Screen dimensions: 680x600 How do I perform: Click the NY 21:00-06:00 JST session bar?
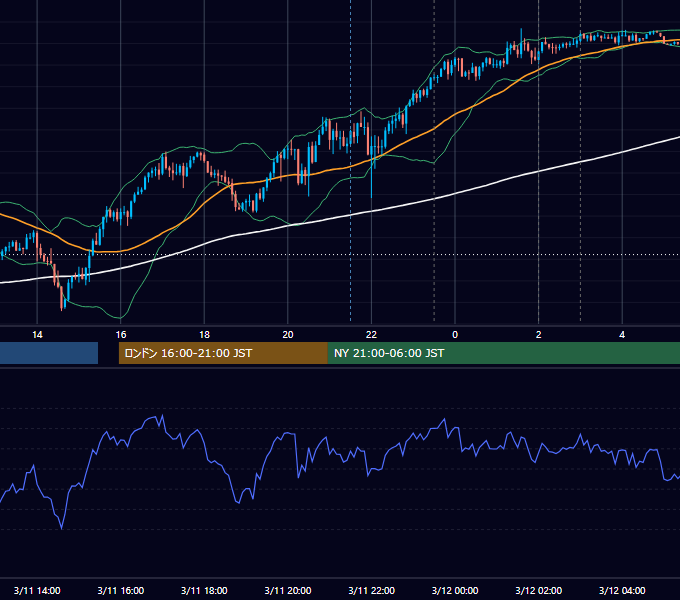pos(504,353)
